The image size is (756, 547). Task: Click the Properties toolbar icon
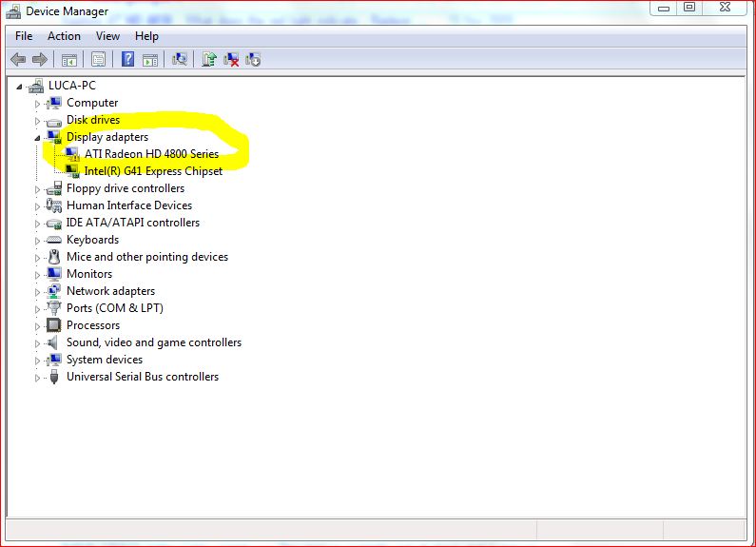[x=98, y=59]
